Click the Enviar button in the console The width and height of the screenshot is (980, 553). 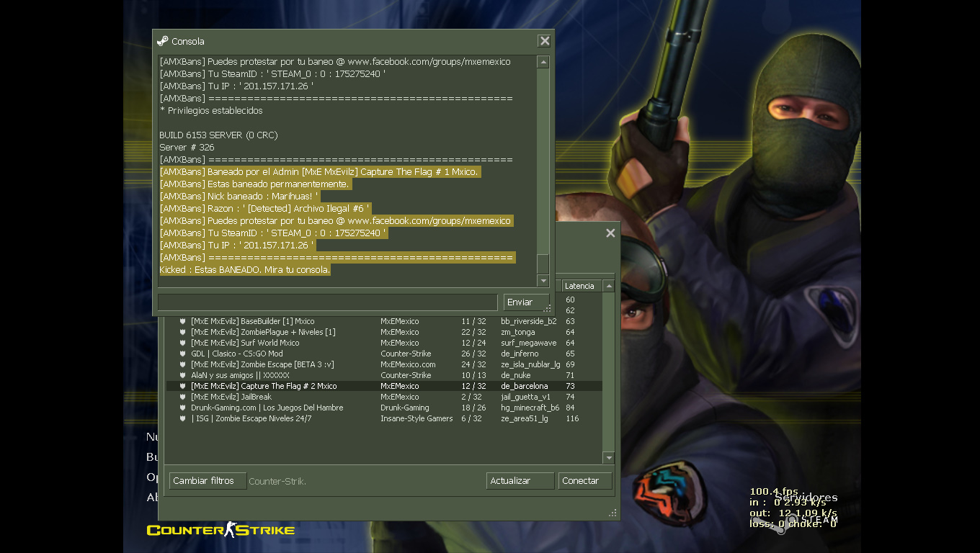pyautogui.click(x=526, y=302)
